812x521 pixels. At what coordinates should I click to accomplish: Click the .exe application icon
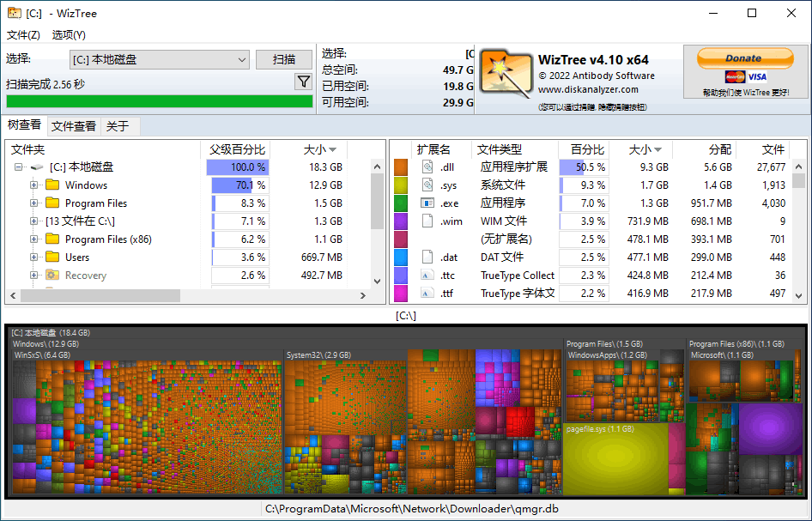(x=427, y=203)
